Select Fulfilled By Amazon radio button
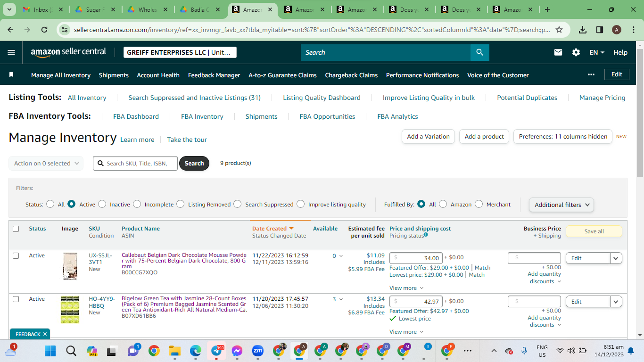The height and width of the screenshot is (362, 644). (x=443, y=204)
